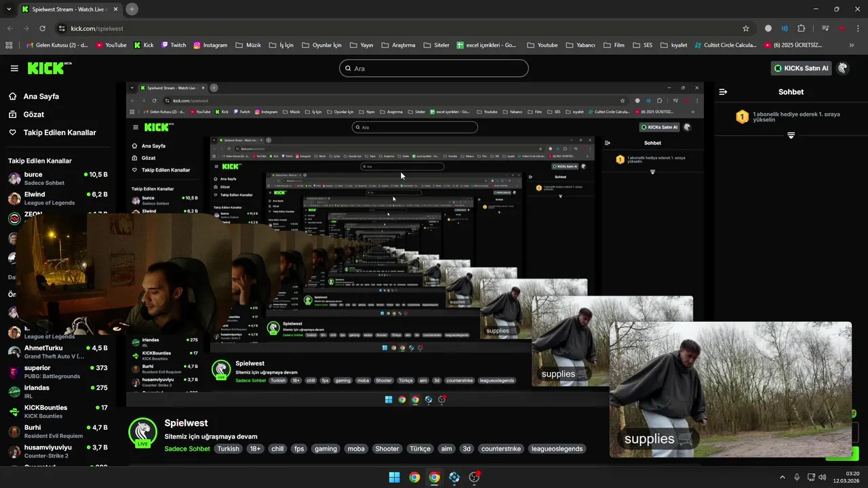
Task: Open KICKBounties channel in sidebar
Action: [x=58, y=411]
